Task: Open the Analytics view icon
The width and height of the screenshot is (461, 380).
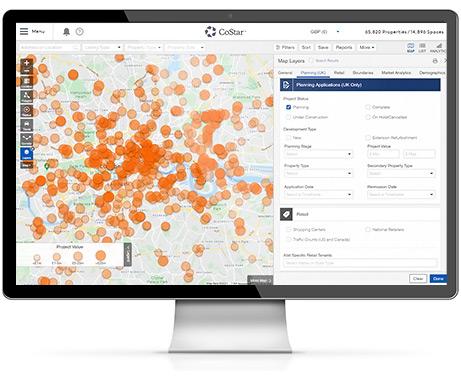Action: [x=437, y=47]
